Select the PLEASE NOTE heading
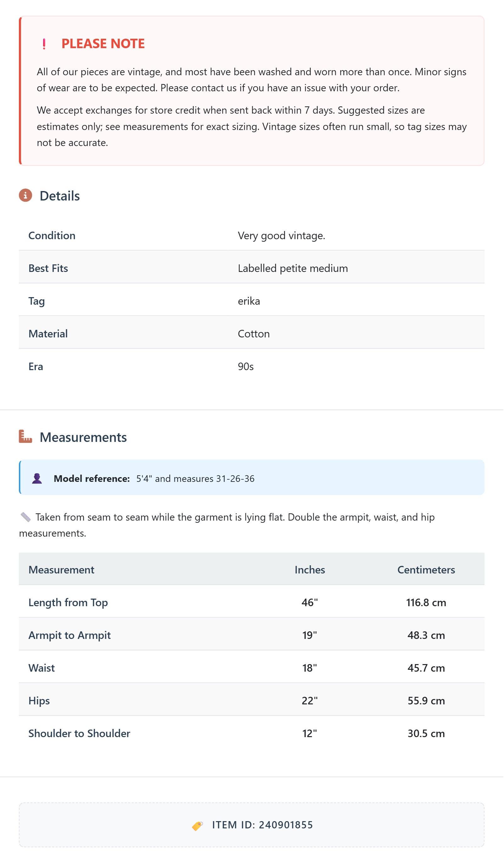 [103, 44]
